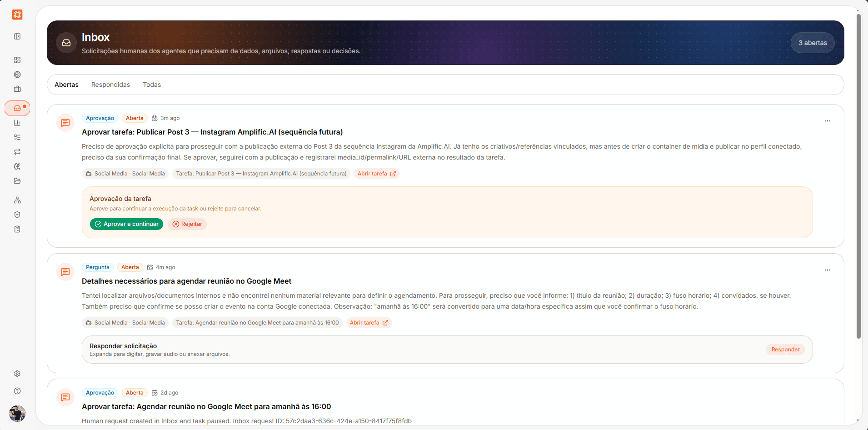Open the settings gear in sidebar

(x=17, y=374)
